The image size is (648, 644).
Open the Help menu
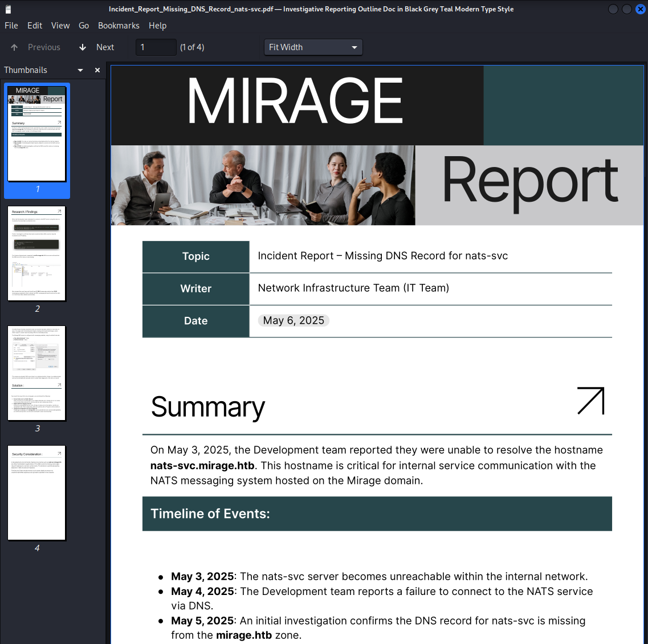tap(157, 26)
